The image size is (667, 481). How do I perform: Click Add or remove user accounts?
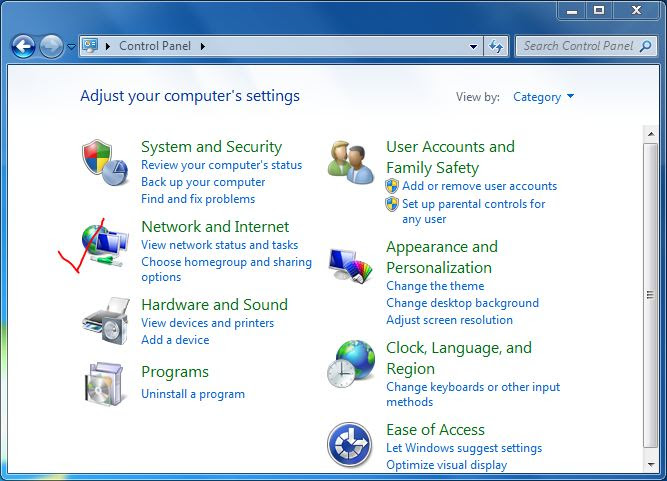point(479,186)
